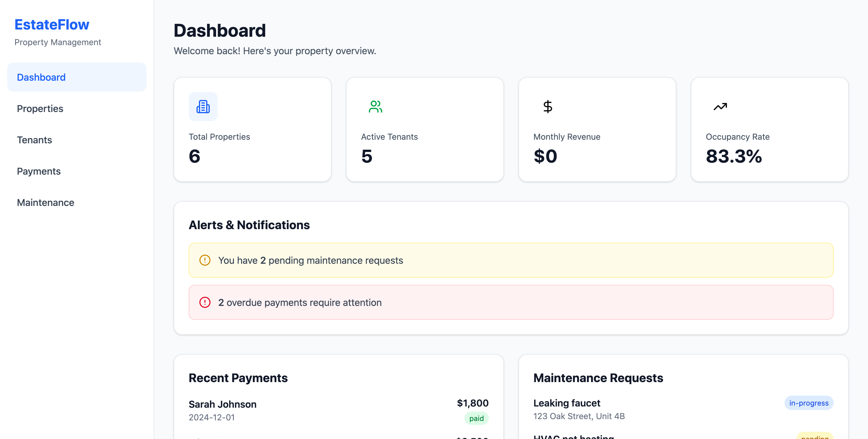Open the Leaking faucet maintenance request

567,403
